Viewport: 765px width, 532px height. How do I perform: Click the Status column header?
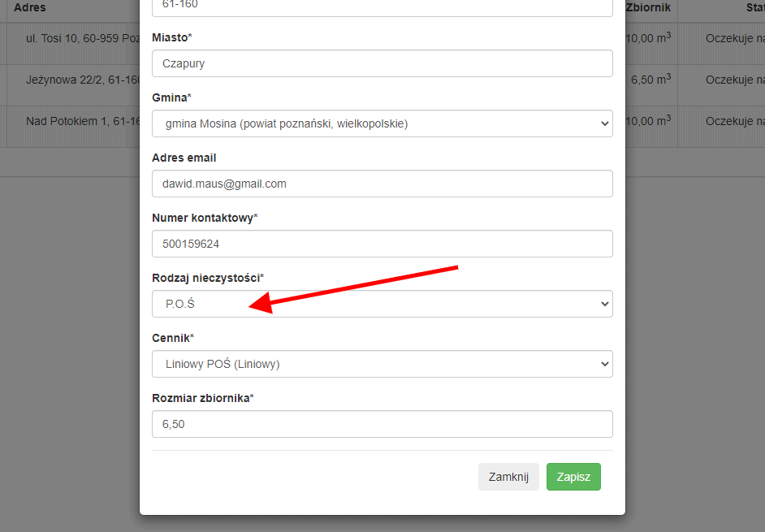(x=755, y=7)
